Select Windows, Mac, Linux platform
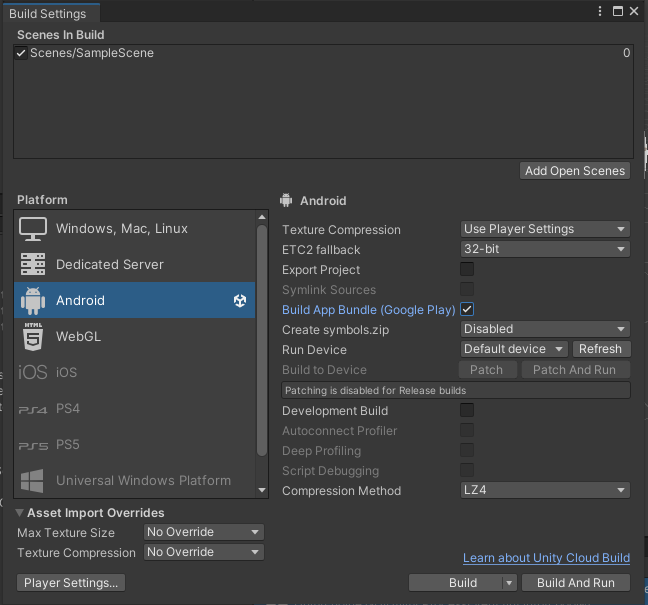648x605 pixels. tap(135, 229)
